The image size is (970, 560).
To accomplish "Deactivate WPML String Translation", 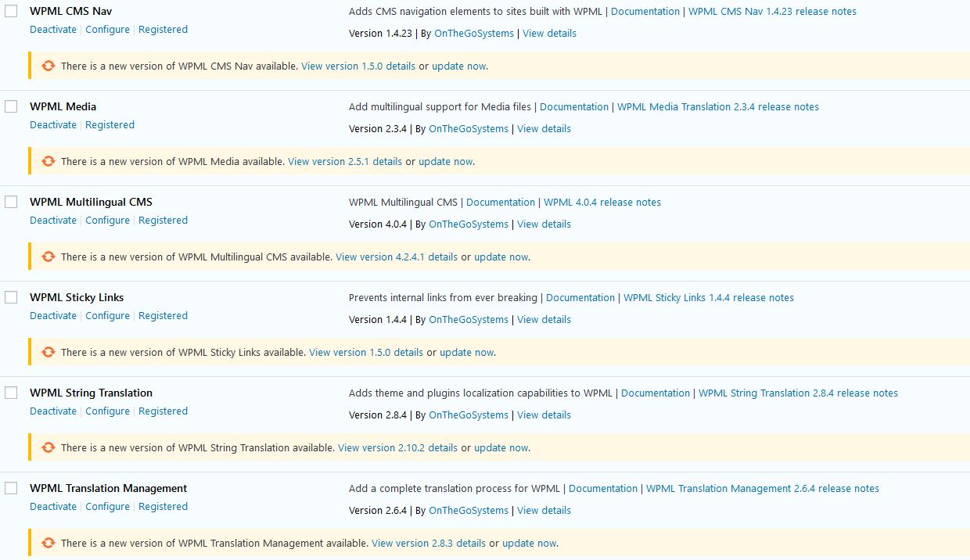I will point(53,411).
